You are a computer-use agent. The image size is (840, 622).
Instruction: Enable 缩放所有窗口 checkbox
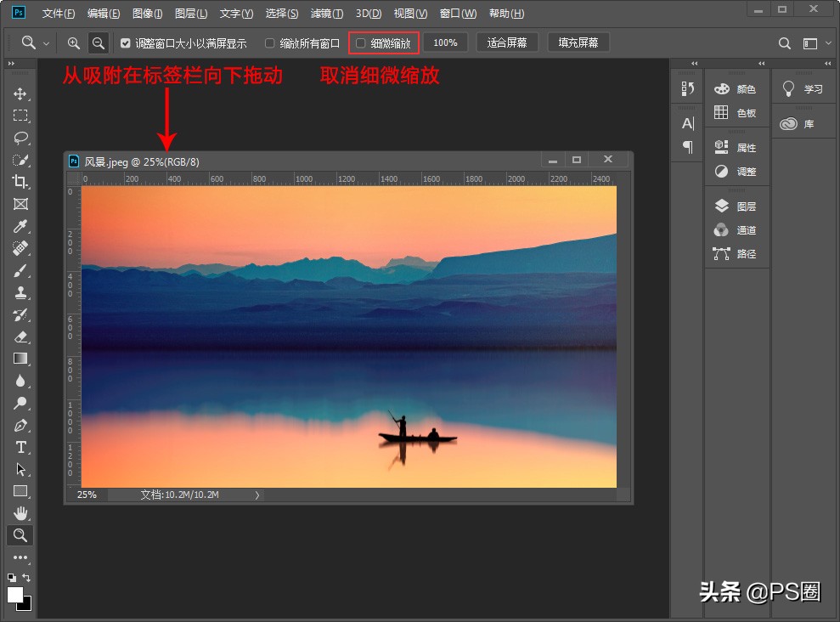tap(270, 42)
